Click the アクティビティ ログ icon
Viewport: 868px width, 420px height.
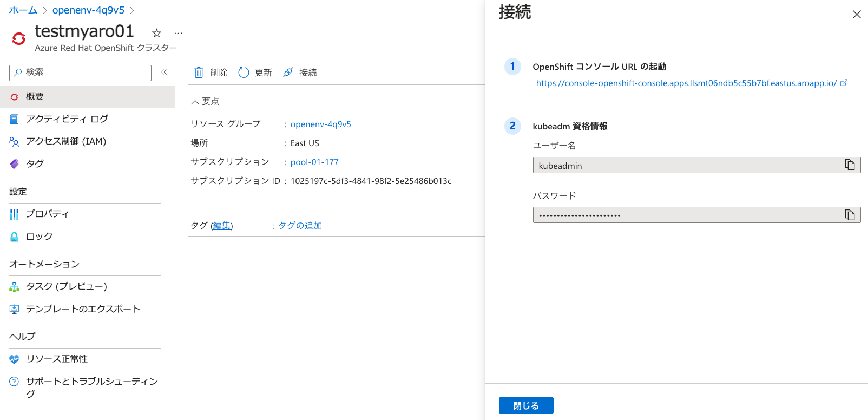[x=15, y=119]
